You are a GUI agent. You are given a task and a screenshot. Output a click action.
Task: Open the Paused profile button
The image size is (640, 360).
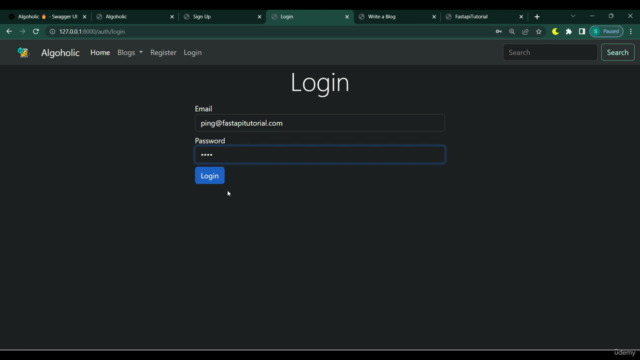607,31
